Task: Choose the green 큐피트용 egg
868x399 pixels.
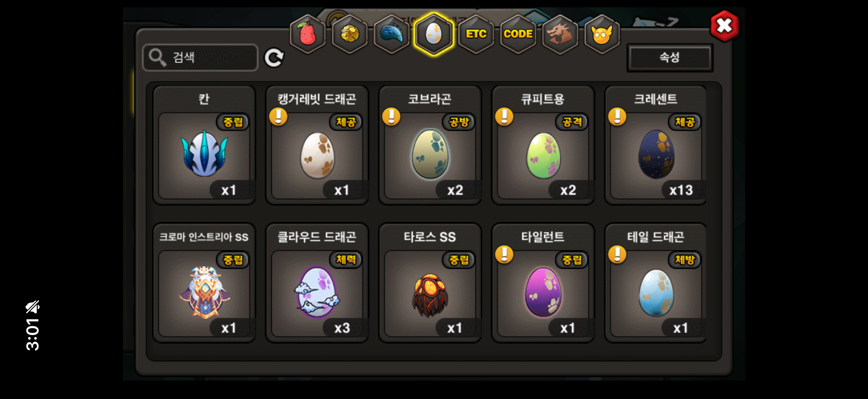Action: 543,146
